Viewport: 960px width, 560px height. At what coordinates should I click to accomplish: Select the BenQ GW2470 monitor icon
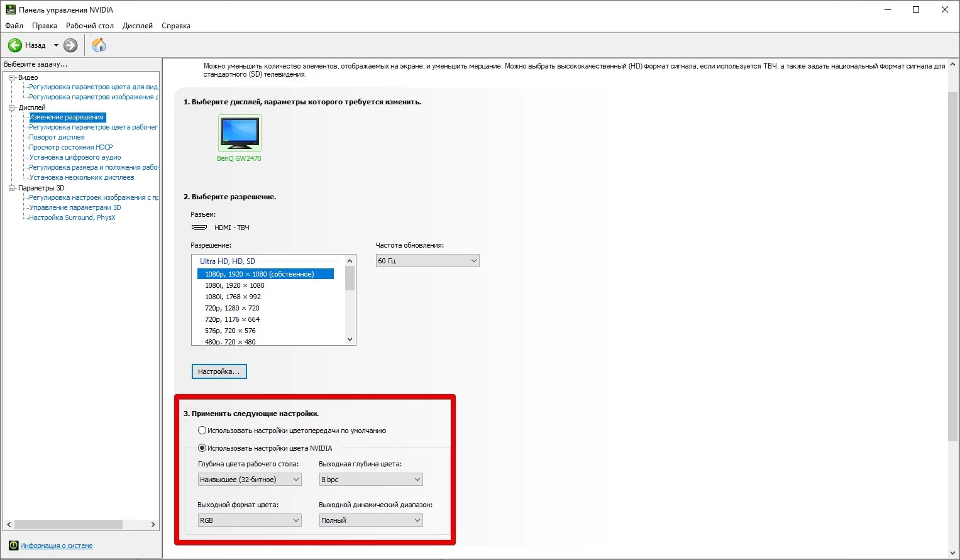240,133
